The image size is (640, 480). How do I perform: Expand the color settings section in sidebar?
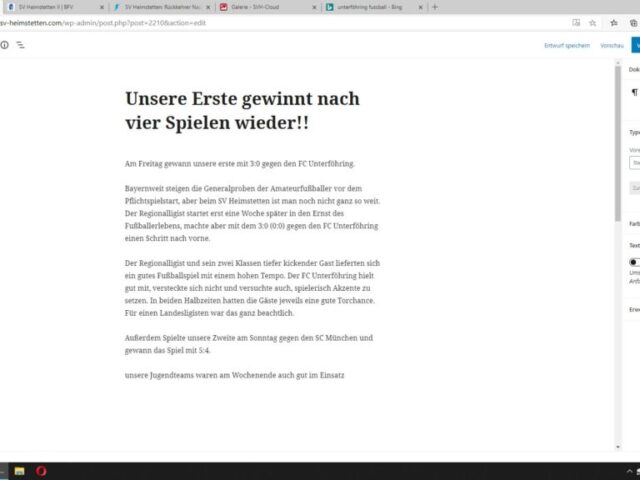tap(634, 223)
